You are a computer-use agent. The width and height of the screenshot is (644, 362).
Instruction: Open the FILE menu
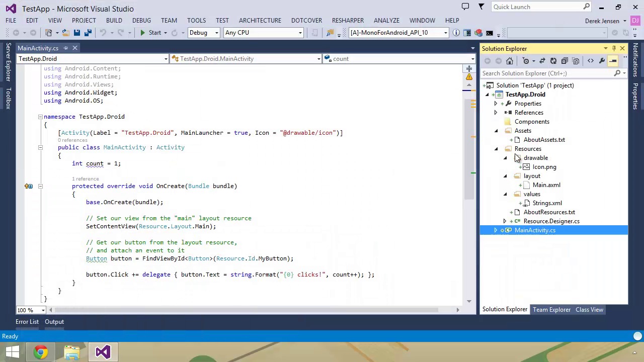(11, 21)
